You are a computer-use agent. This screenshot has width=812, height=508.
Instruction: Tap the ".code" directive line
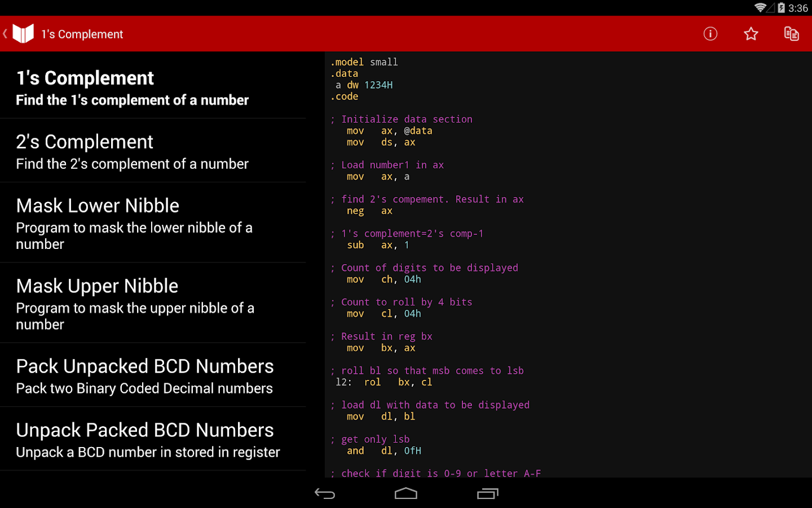(x=344, y=97)
